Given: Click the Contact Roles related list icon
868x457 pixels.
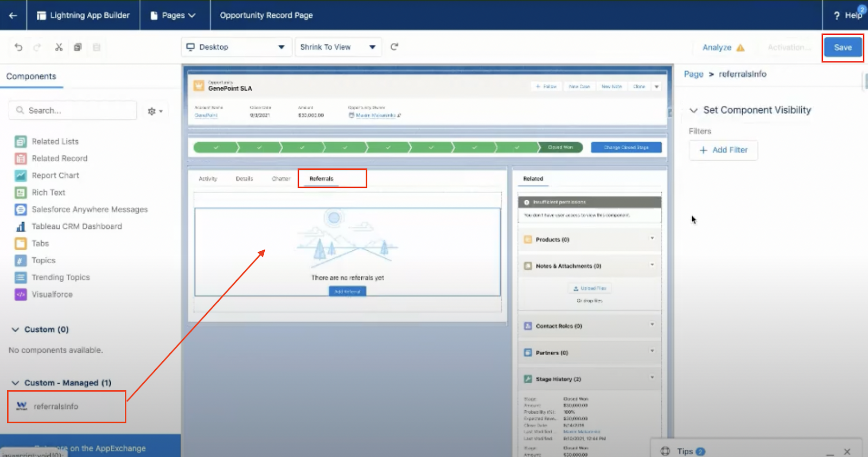Looking at the screenshot, I should point(528,326).
